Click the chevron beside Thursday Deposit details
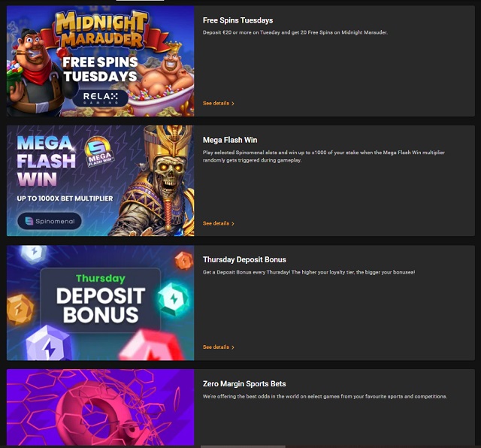The image size is (481, 448). 233,347
